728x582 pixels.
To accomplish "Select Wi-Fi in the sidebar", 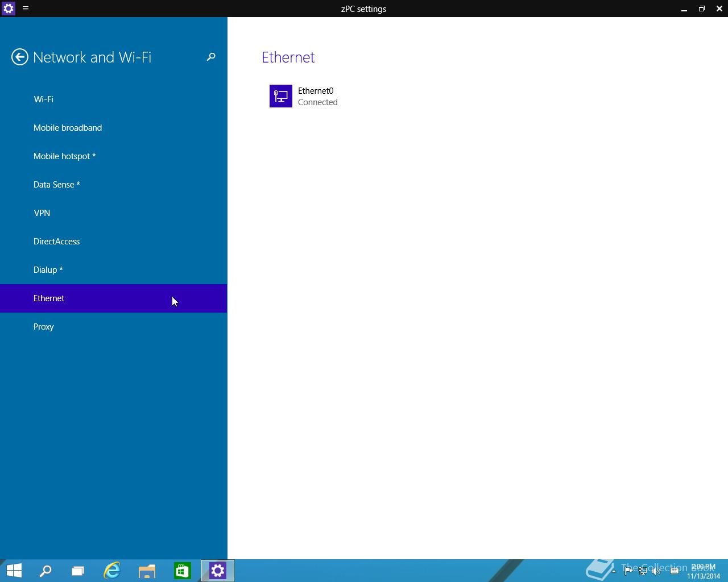I will point(114,99).
